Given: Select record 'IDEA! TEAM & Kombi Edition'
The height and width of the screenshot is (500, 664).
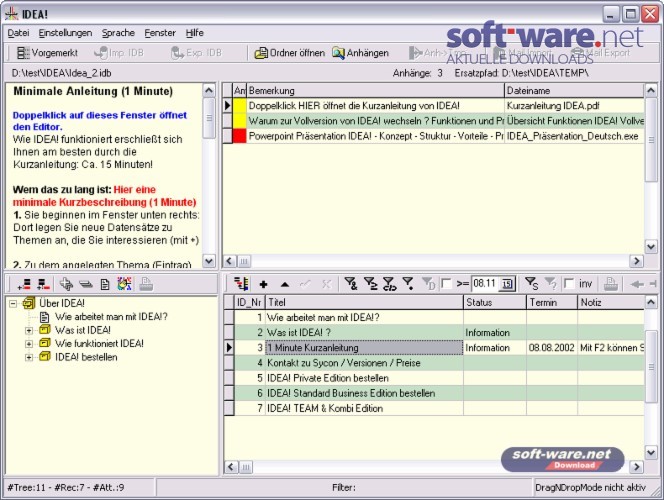Looking at the screenshot, I should (440, 408).
